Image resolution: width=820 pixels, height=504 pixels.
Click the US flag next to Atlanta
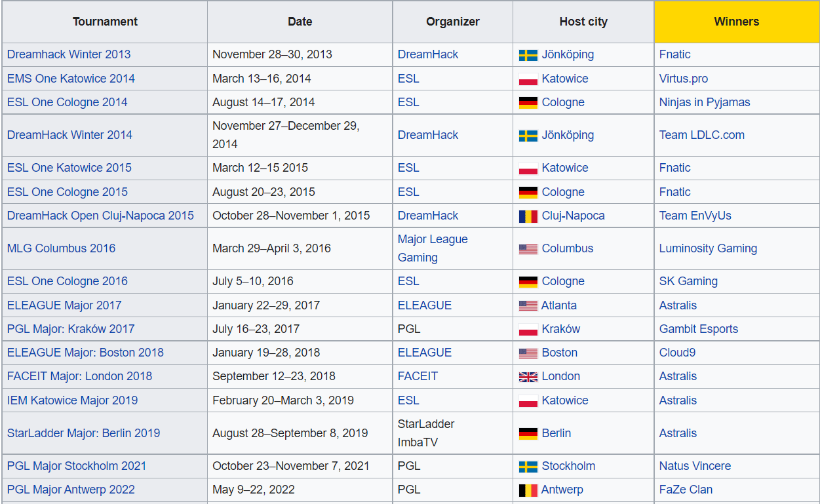pos(528,306)
